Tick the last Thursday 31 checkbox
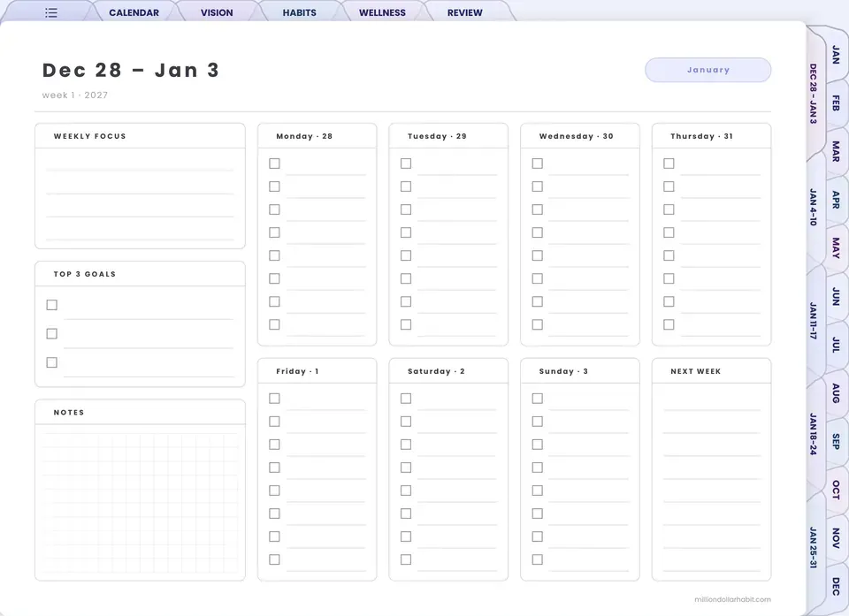 tap(669, 324)
